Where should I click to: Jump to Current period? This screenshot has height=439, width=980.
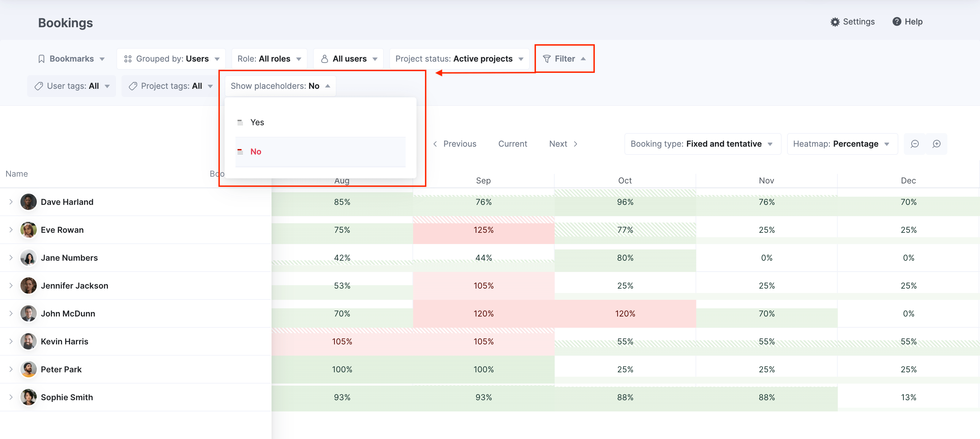pyautogui.click(x=512, y=144)
